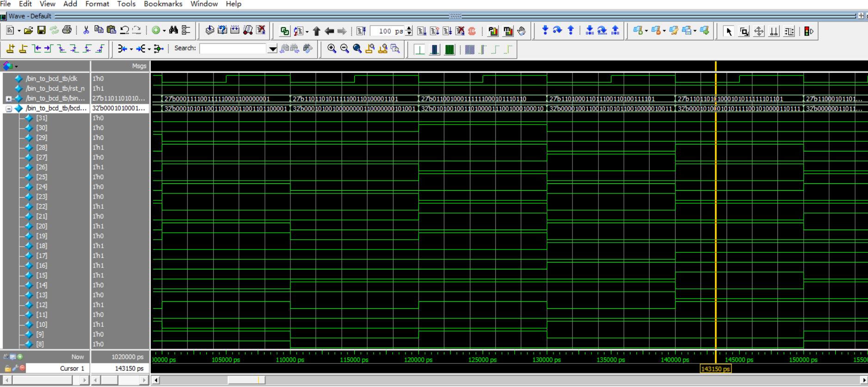
Task: Click the Save file icon
Action: (x=41, y=31)
